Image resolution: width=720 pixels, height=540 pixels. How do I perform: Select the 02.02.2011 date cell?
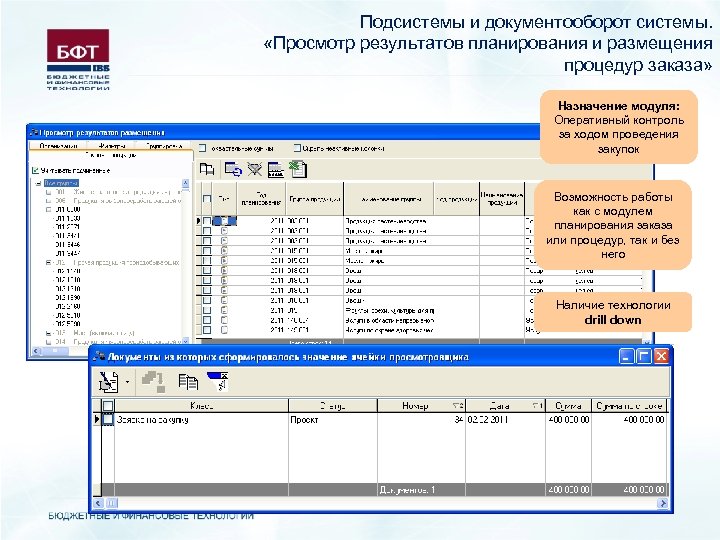pyautogui.click(x=505, y=420)
